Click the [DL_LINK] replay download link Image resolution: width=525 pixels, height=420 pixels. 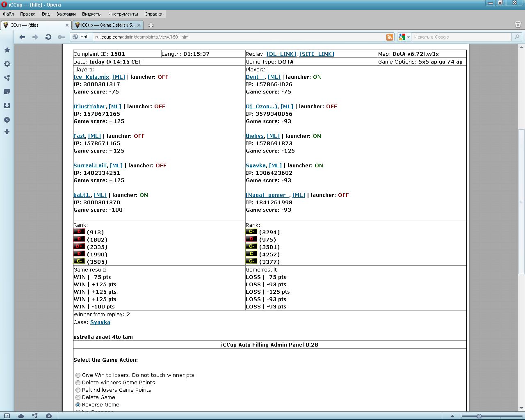pyautogui.click(x=281, y=54)
